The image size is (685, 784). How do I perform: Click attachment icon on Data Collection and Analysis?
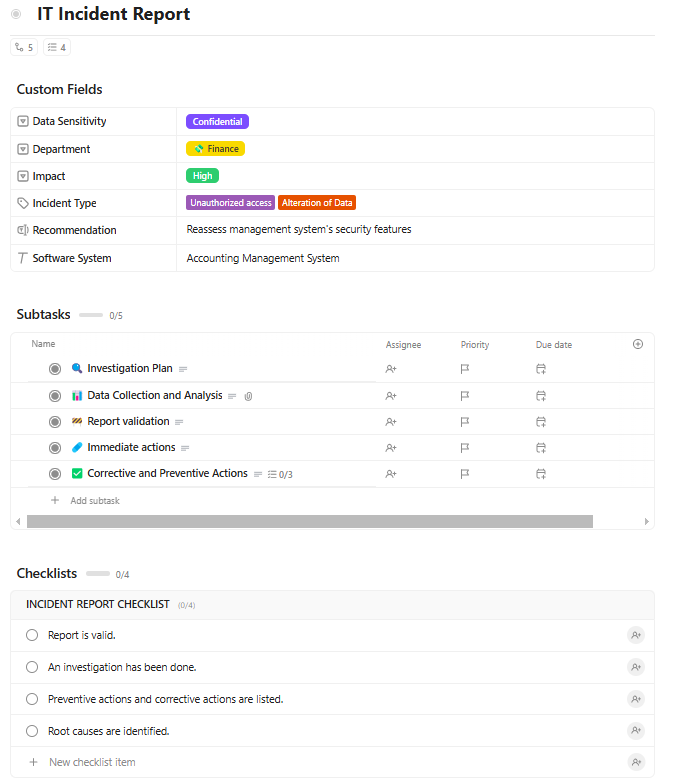(x=248, y=396)
